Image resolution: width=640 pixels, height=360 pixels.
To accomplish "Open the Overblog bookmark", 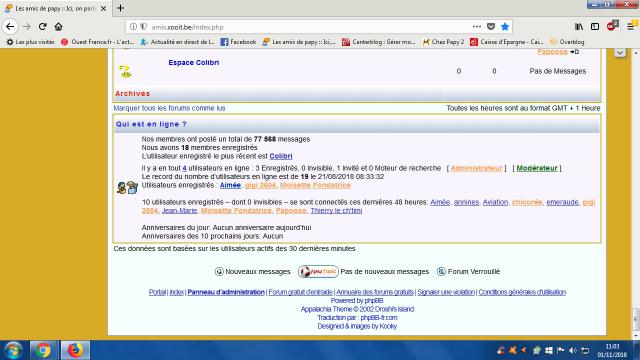I will 567,42.
